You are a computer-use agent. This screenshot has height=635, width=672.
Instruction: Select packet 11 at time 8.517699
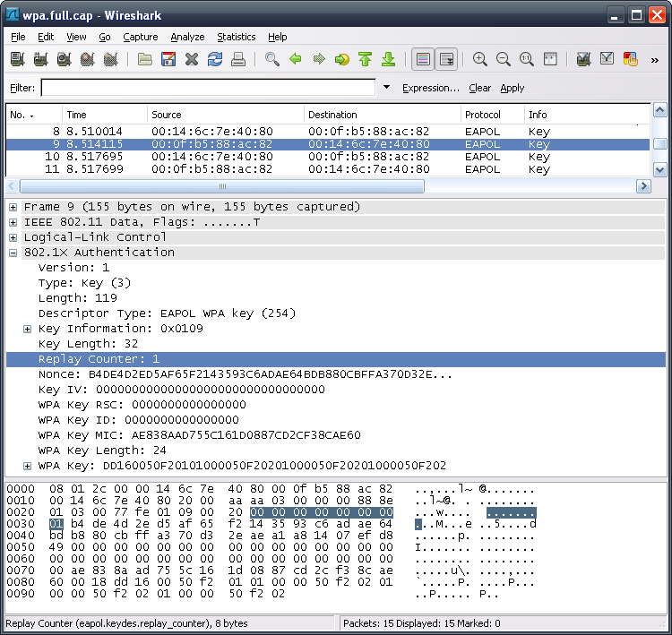(328, 169)
